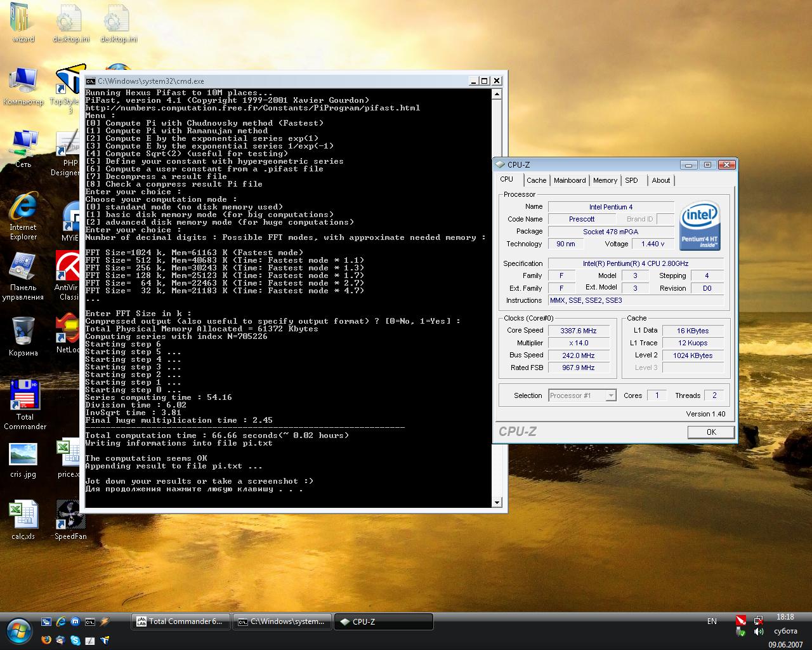Launch Firefox from quick launch
This screenshot has height=650, width=812.
[x=46, y=640]
